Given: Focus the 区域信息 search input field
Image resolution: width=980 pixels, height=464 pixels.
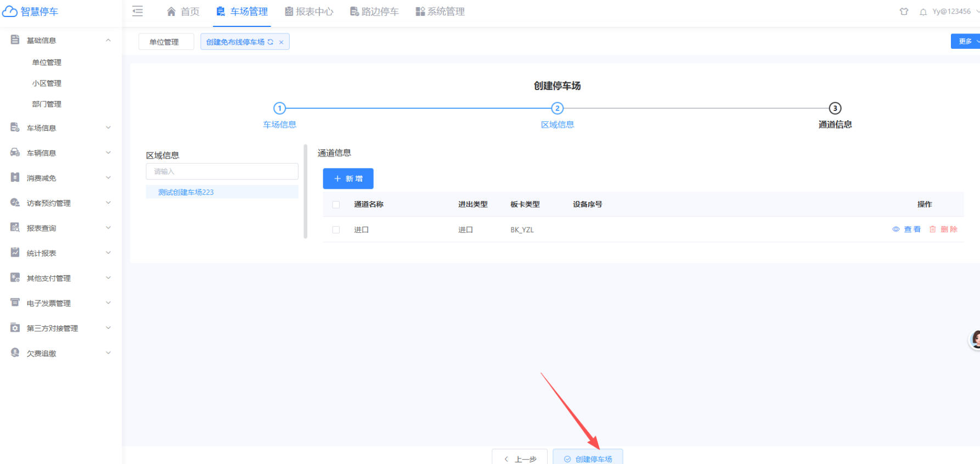Looking at the screenshot, I should [x=222, y=171].
